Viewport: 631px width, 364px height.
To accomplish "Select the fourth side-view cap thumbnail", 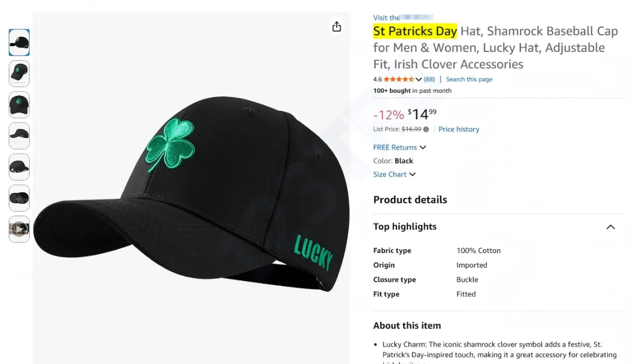I will pyautogui.click(x=19, y=136).
